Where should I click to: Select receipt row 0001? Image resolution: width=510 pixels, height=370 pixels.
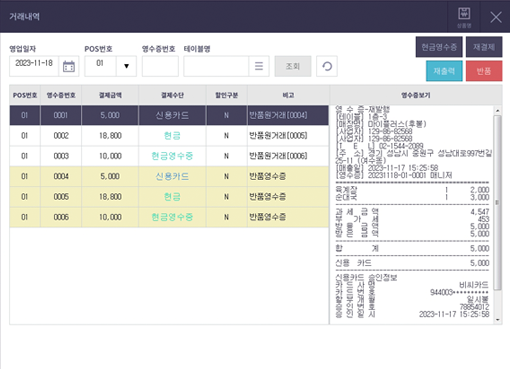click(169, 115)
